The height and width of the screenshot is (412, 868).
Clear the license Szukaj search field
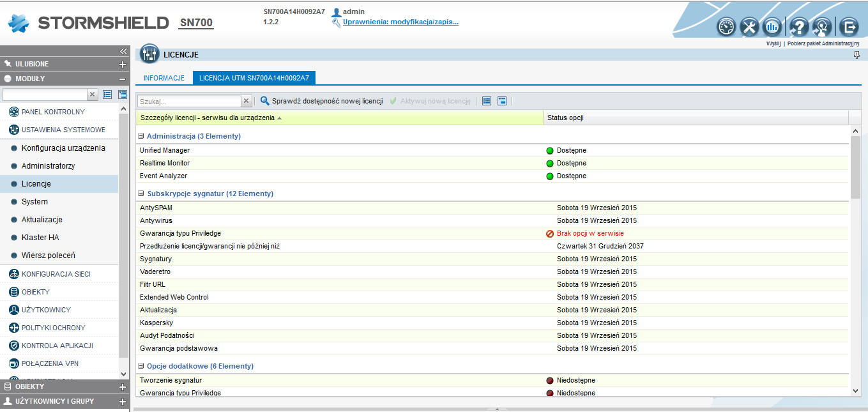pyautogui.click(x=247, y=101)
